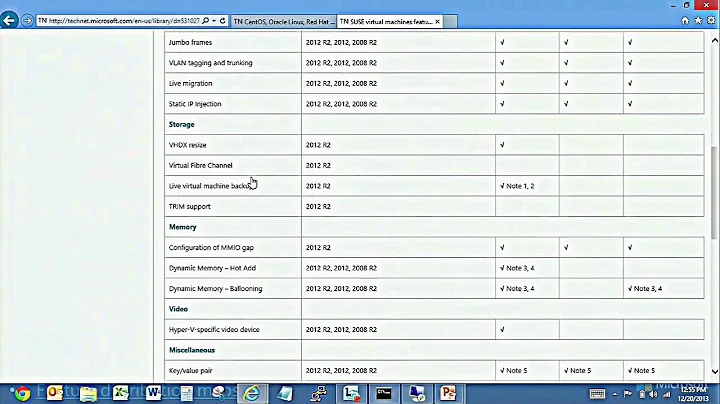This screenshot has height=404, width=720.
Task: Click the 'Storage' section heading
Action: click(x=181, y=124)
